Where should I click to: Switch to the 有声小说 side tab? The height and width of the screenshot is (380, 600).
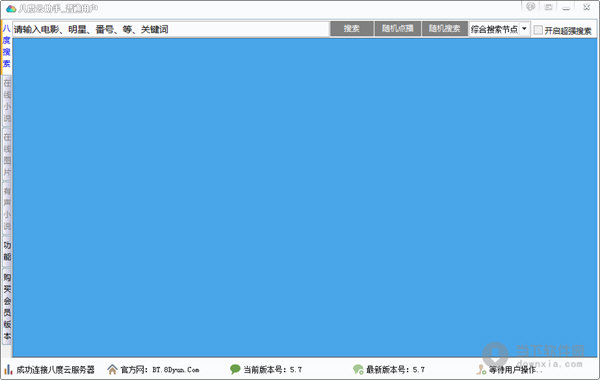[7, 209]
